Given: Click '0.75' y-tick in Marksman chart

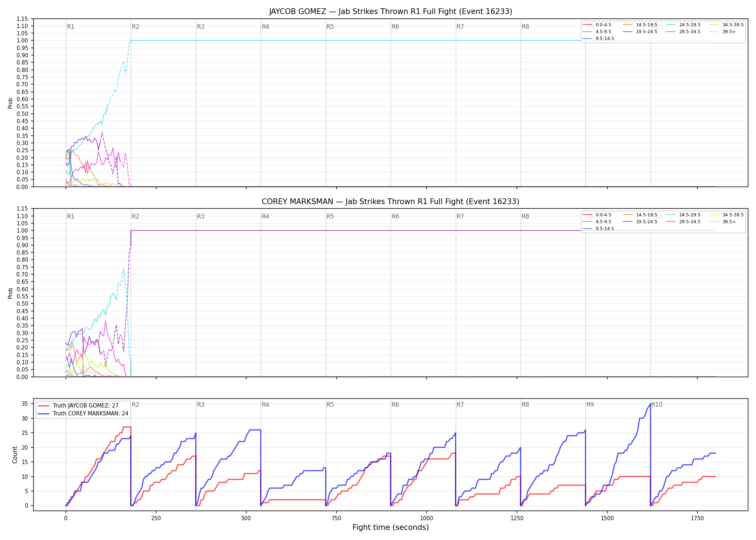Looking at the screenshot, I should coord(22,267).
